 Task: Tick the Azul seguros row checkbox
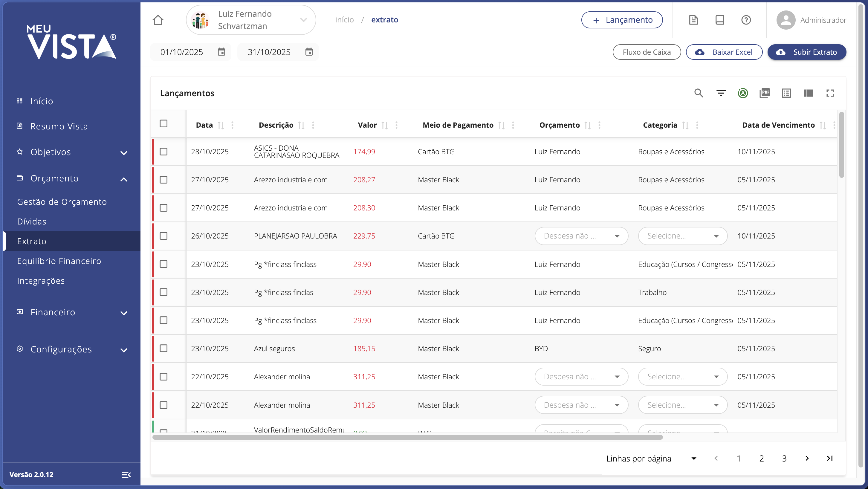pos(163,349)
